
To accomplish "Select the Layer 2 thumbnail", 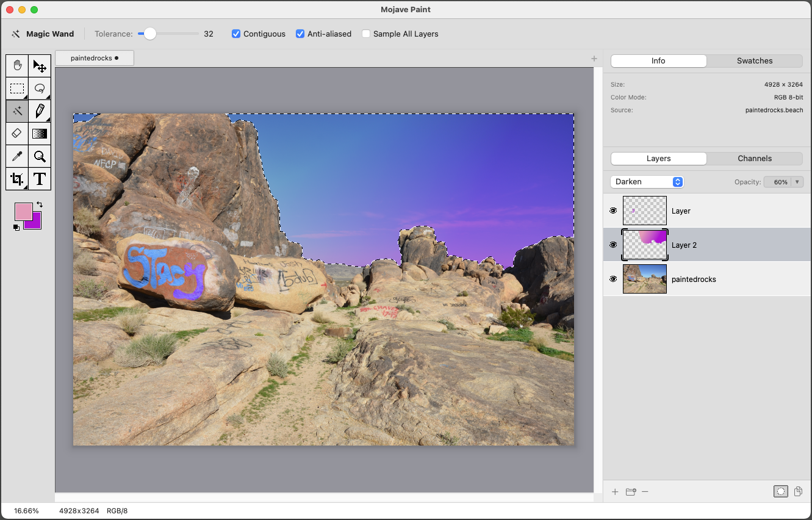I will point(644,245).
